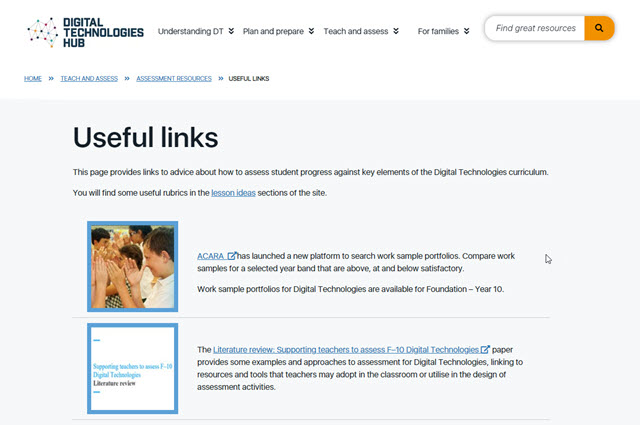Open the ACARA link

(210, 256)
